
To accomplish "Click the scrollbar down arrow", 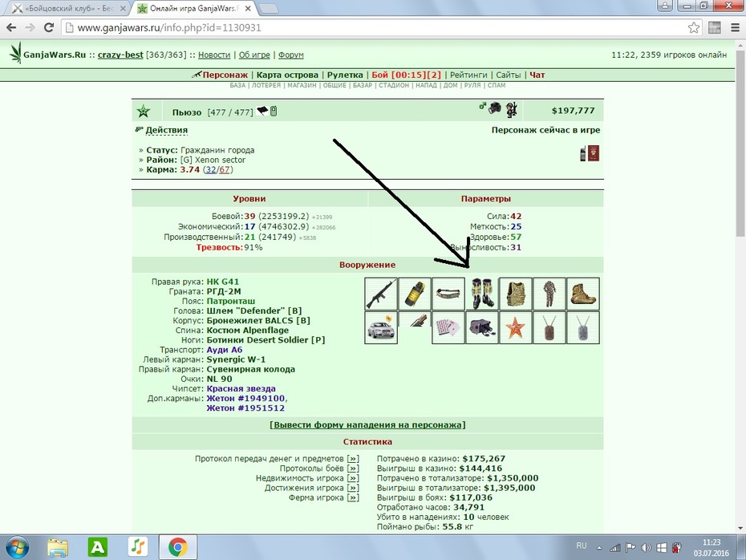I will point(740,528).
